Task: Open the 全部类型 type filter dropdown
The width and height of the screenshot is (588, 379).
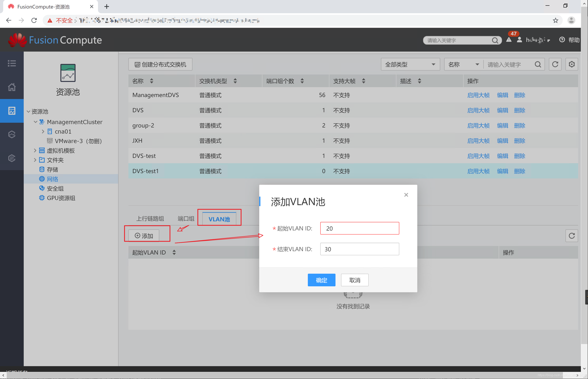Action: 410,64
